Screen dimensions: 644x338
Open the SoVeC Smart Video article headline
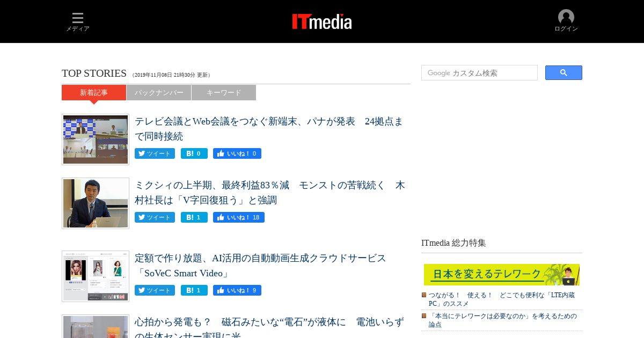pos(260,266)
